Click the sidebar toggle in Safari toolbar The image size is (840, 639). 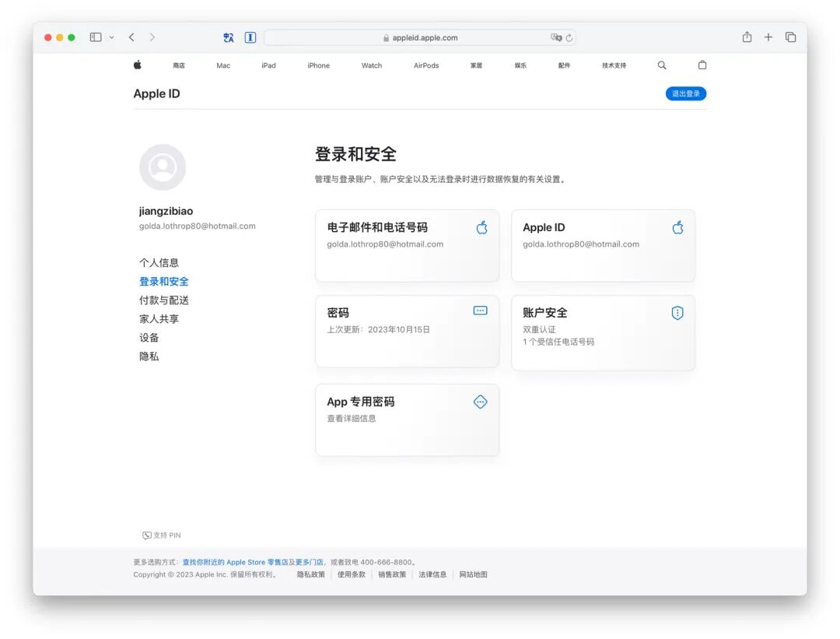click(x=95, y=37)
